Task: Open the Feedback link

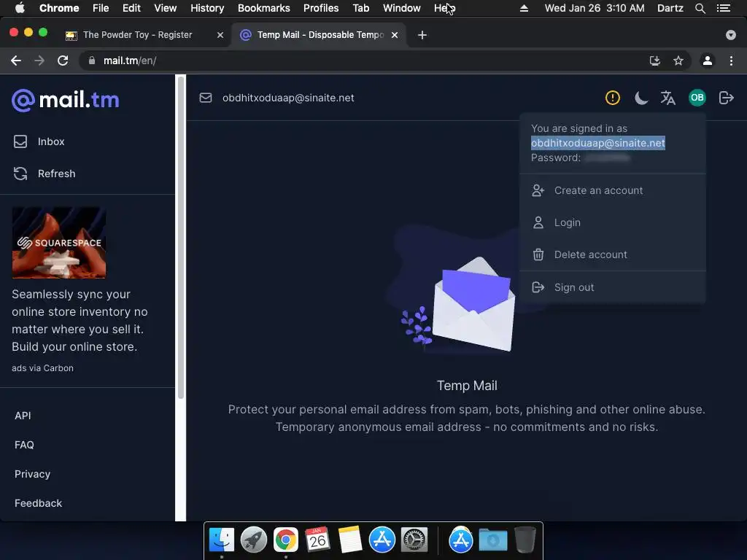Action: [38, 503]
